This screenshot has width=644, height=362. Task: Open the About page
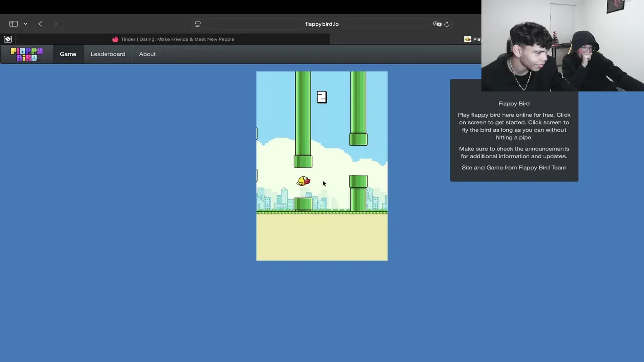tap(147, 54)
